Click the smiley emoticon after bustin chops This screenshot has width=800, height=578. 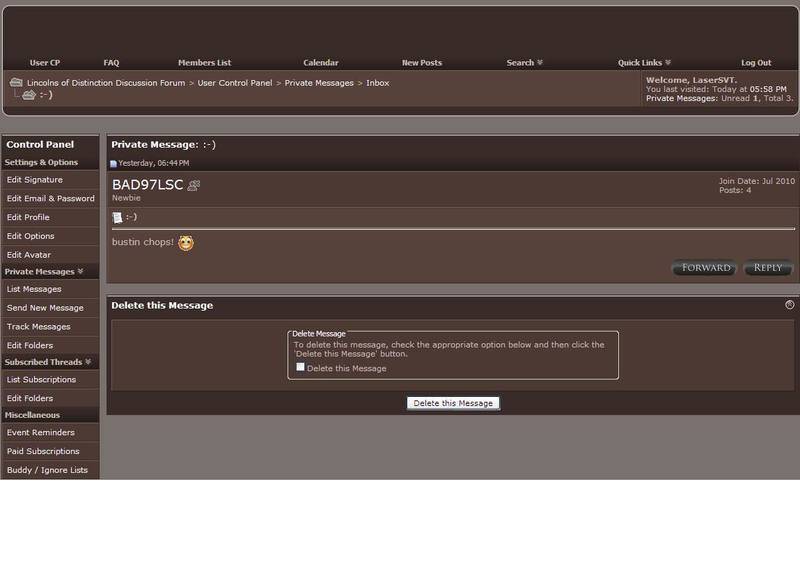click(x=186, y=243)
